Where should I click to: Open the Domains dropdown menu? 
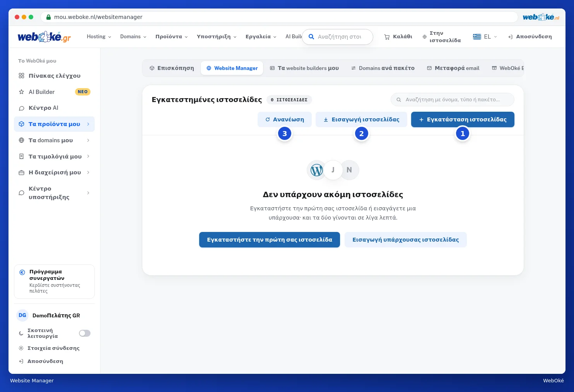click(x=133, y=37)
